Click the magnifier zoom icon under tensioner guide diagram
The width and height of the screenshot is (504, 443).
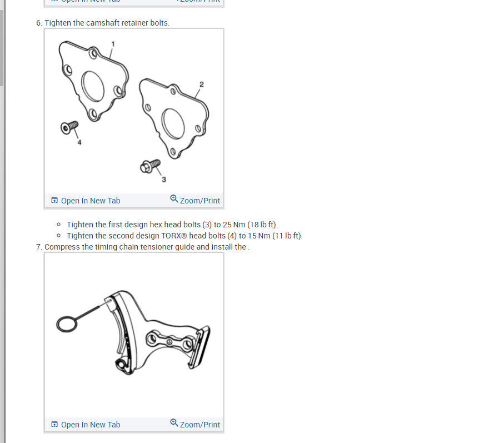[x=174, y=423]
